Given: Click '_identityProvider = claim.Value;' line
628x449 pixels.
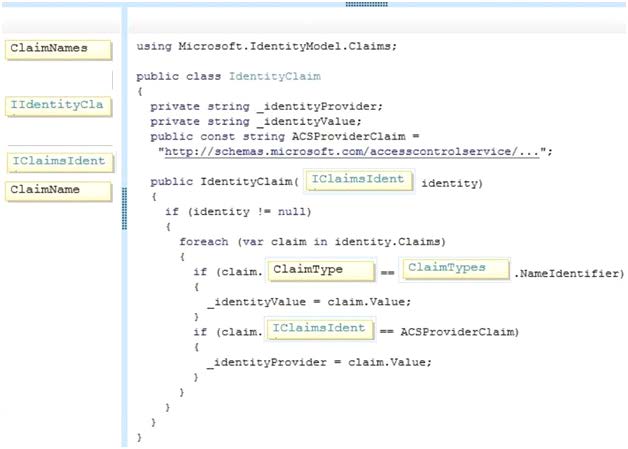Looking at the screenshot, I should pyautogui.click(x=319, y=362).
